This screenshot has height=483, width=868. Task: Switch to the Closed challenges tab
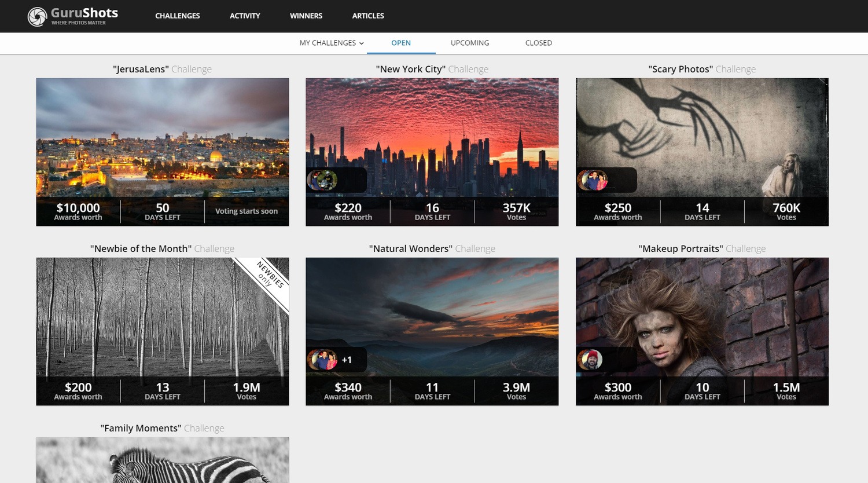pyautogui.click(x=538, y=43)
